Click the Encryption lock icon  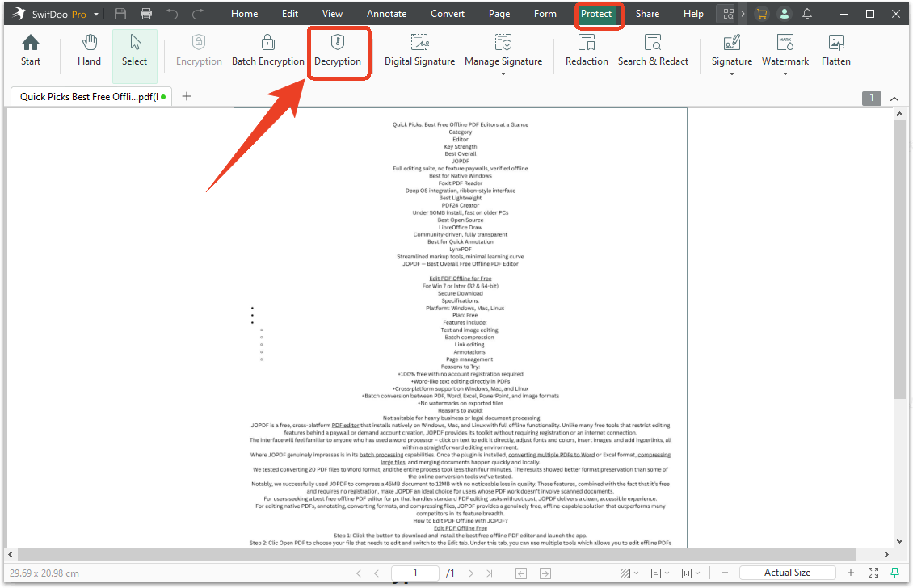[199, 42]
